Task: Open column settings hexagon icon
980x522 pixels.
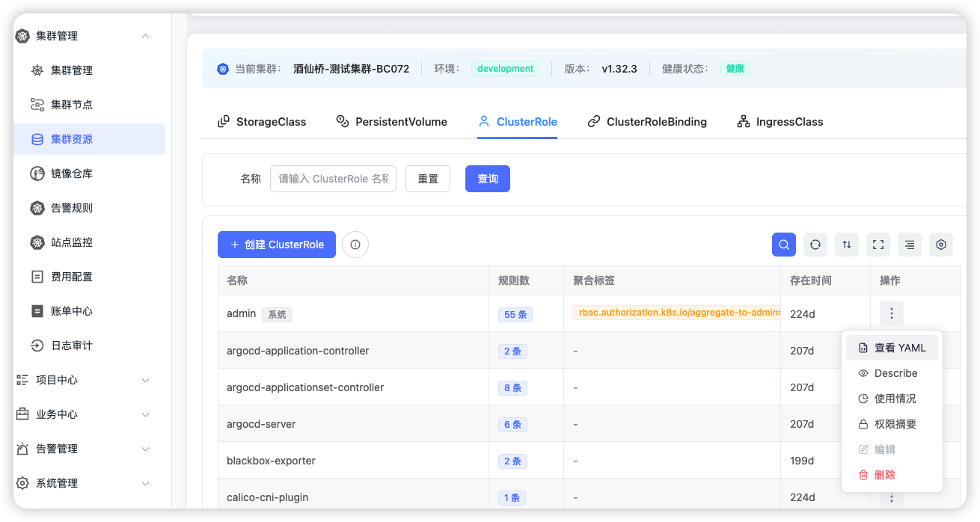Action: tap(941, 245)
